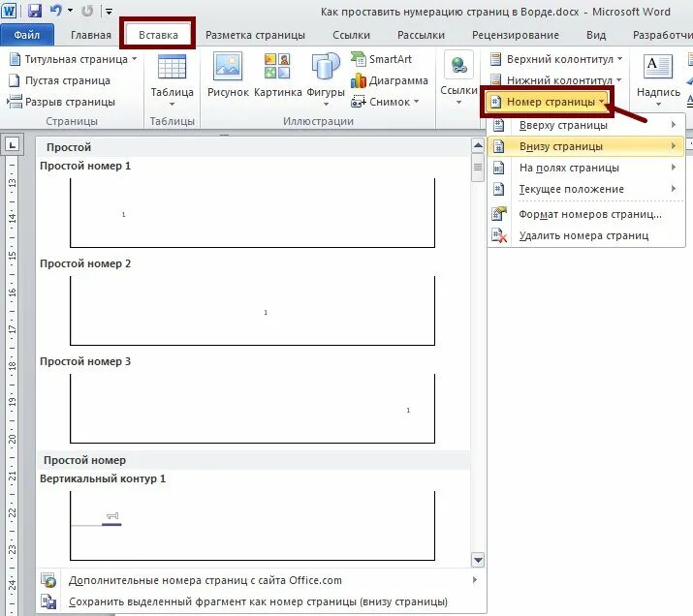Select the Вставка ribbon tab

[158, 35]
